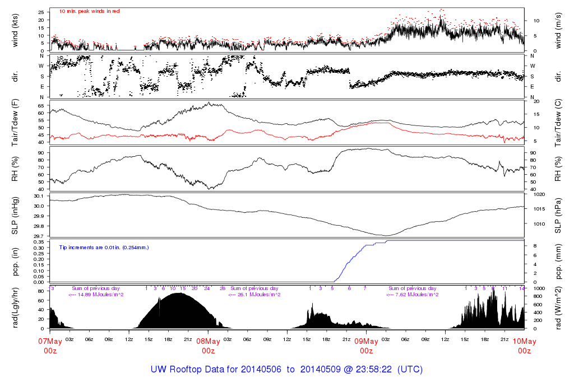Screen dimensions: 574x392
Task: Click the 'Tair/Tdew (F)' axis label
Action: (x=15, y=123)
